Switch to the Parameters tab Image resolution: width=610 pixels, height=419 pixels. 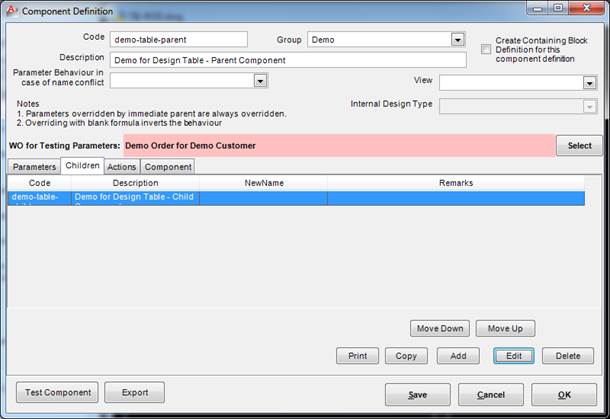[x=34, y=167]
